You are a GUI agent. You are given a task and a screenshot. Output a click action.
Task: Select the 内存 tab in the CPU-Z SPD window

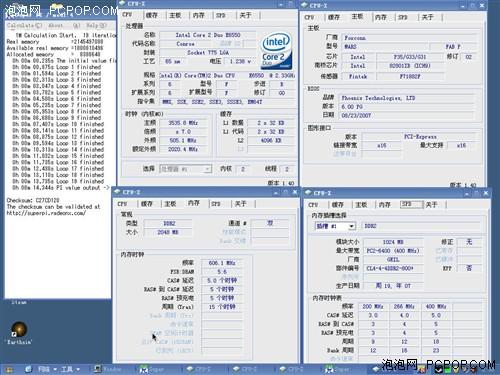[x=385, y=205]
